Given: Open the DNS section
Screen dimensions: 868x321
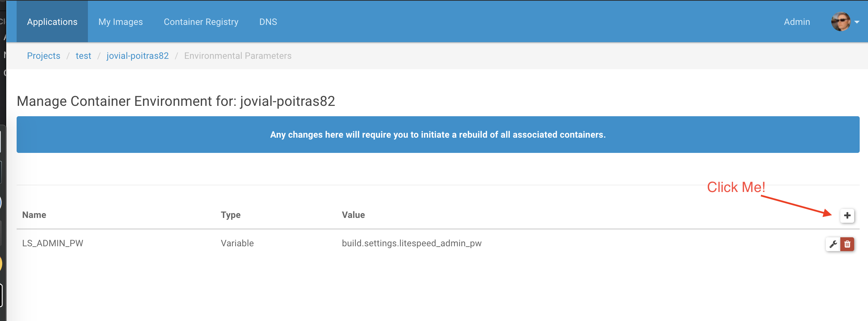Looking at the screenshot, I should click(x=268, y=21).
